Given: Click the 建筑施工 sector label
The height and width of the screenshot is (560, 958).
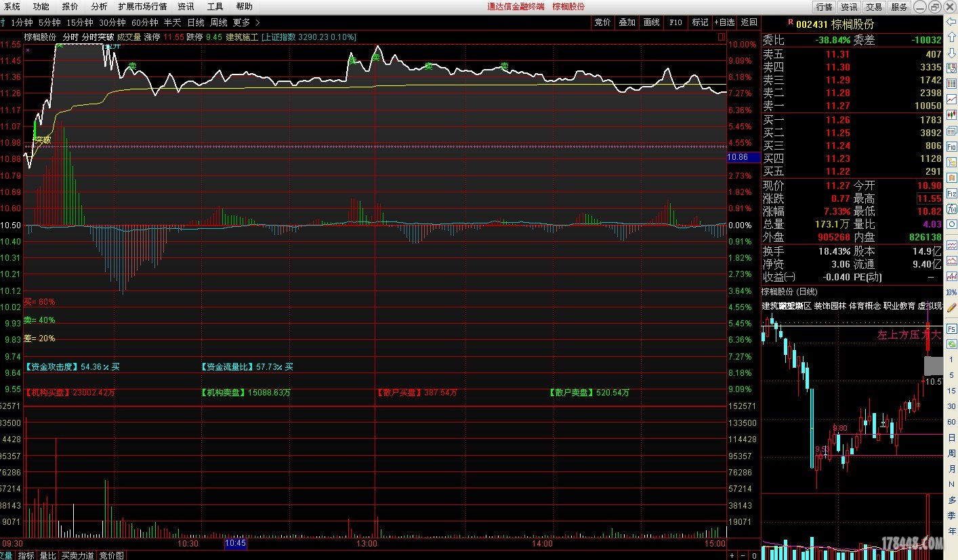Looking at the screenshot, I should [x=242, y=37].
